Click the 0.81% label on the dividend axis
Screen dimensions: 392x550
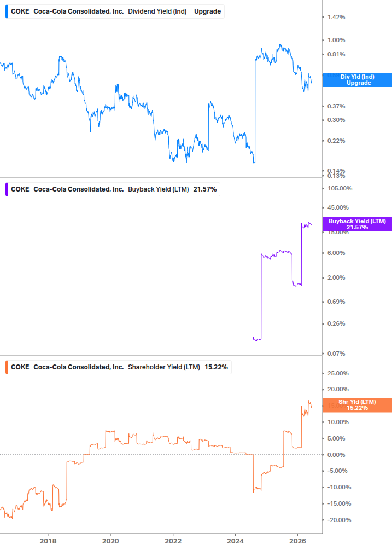[336, 54]
